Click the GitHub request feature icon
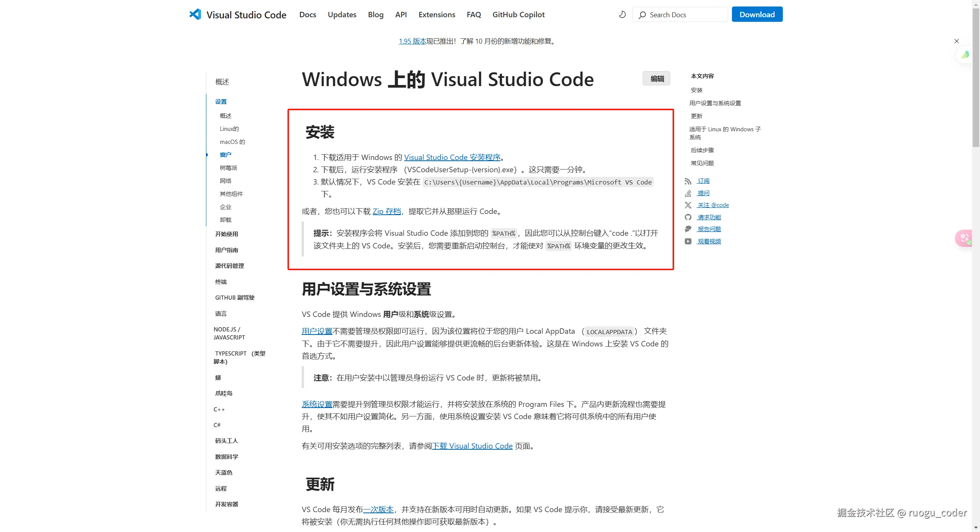 [x=688, y=217]
